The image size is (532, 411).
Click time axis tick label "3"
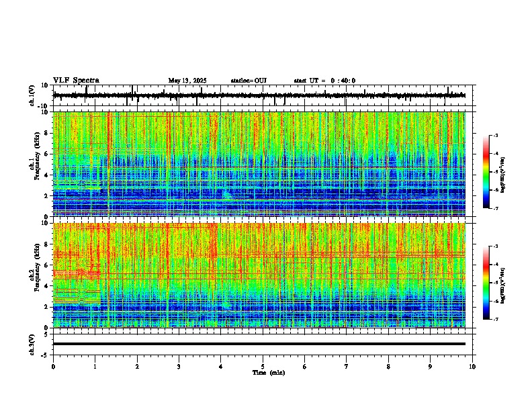point(179,367)
